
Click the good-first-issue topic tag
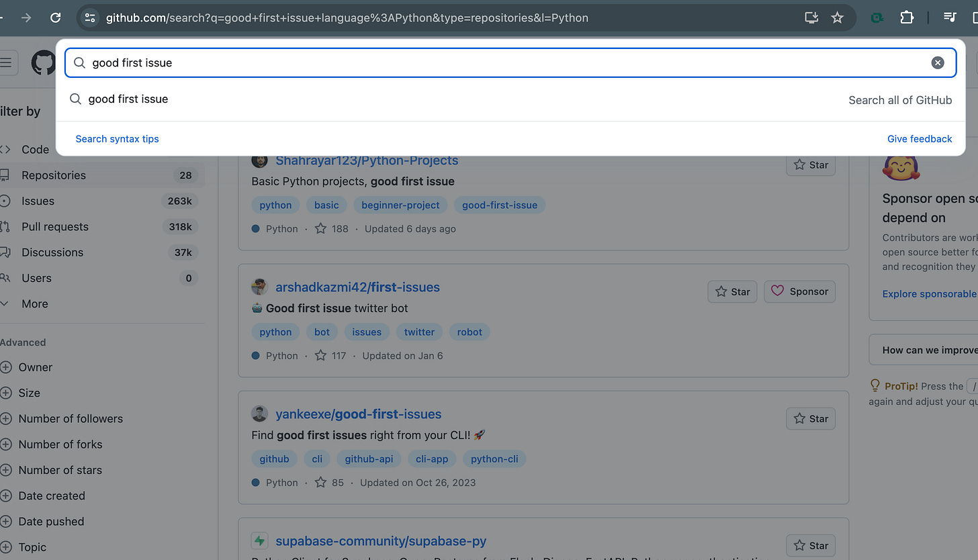500,205
